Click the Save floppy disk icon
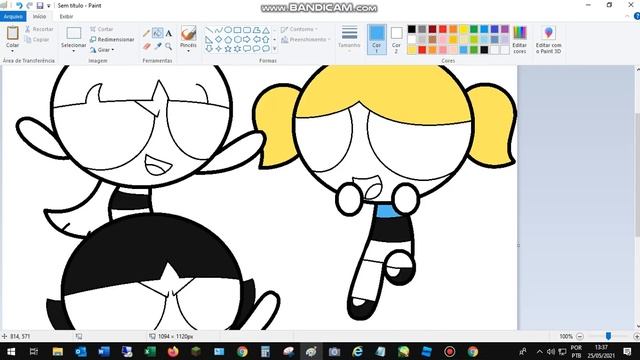This screenshot has width=640, height=360. click(x=40, y=6)
